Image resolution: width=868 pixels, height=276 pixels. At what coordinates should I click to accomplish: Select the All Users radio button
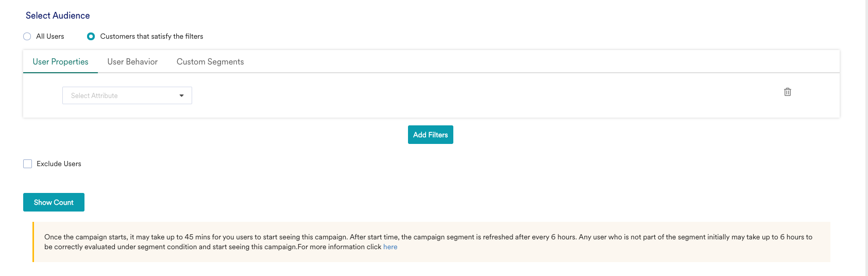pos(27,37)
